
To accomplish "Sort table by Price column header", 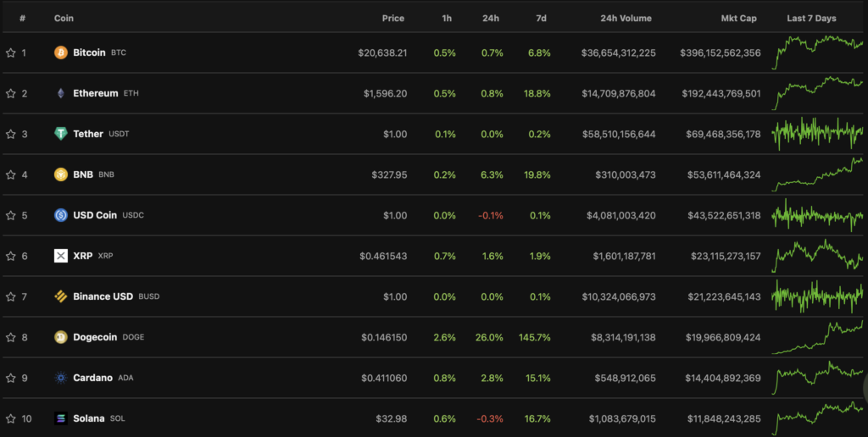I will coord(392,18).
